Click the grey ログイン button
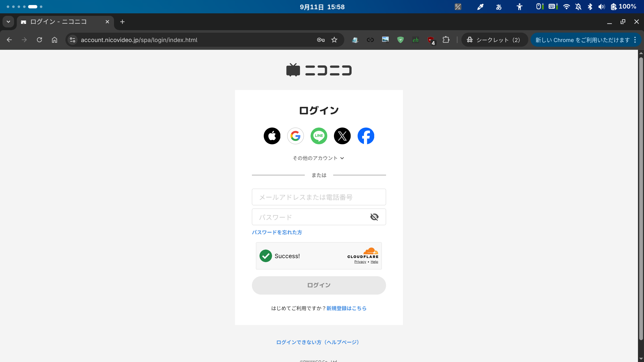 coord(319,285)
